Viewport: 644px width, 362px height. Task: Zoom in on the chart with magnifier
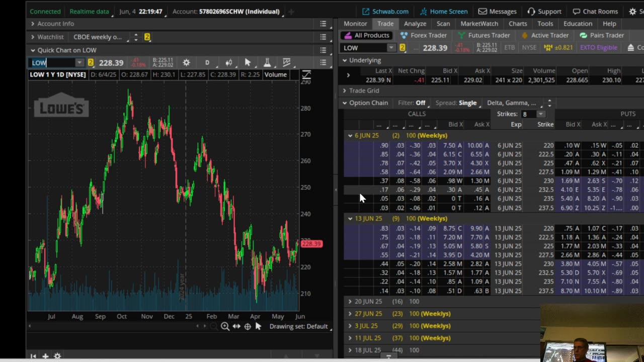225,326
